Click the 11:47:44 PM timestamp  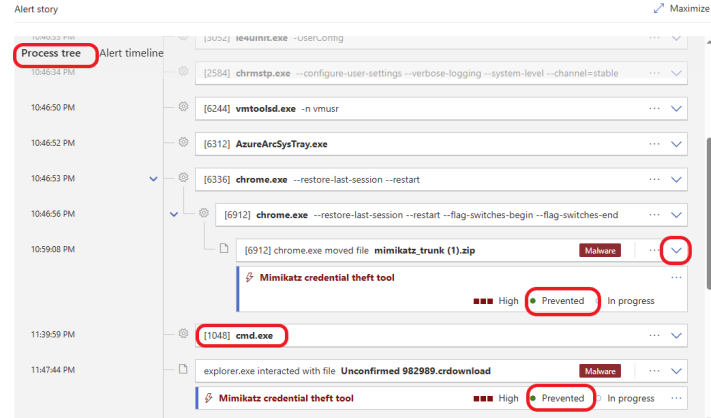pyautogui.click(x=53, y=370)
